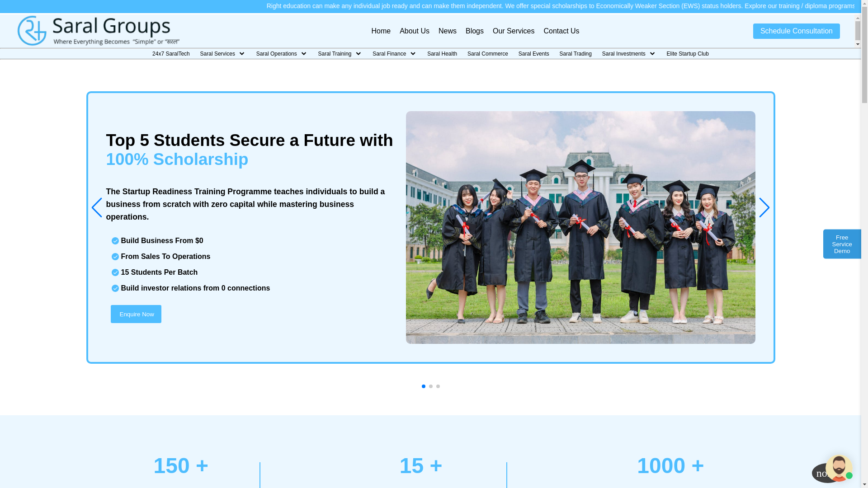The height and width of the screenshot is (488, 868).
Task: Click checkmark icon beside From Sales To Operations
Action: click(115, 257)
